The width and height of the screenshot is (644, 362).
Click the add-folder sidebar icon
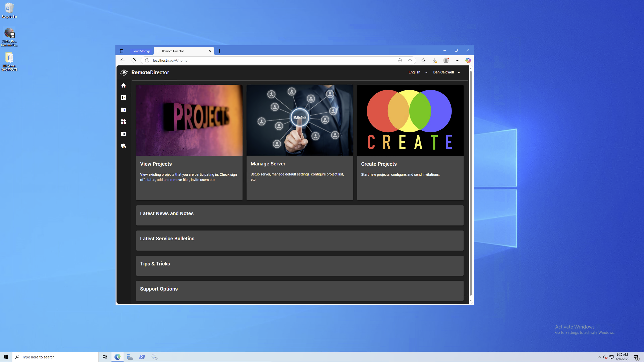pos(124,110)
